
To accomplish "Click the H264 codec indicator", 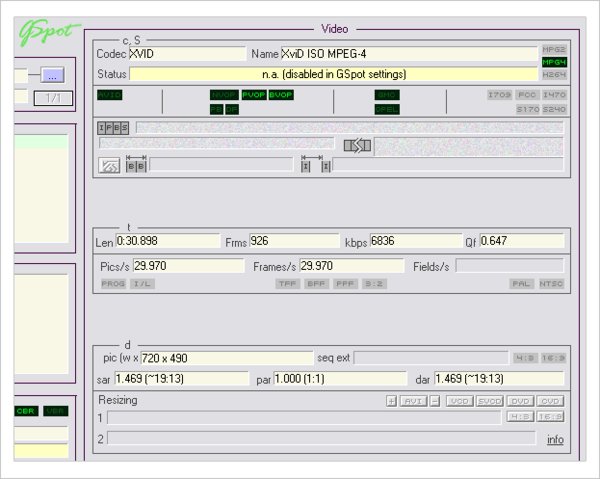I will pos(554,75).
